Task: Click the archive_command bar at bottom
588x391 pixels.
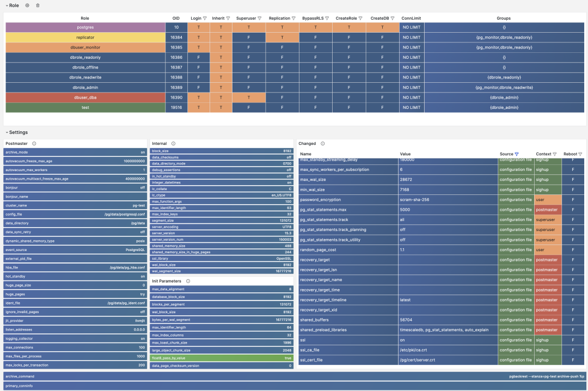Action: (x=295, y=376)
